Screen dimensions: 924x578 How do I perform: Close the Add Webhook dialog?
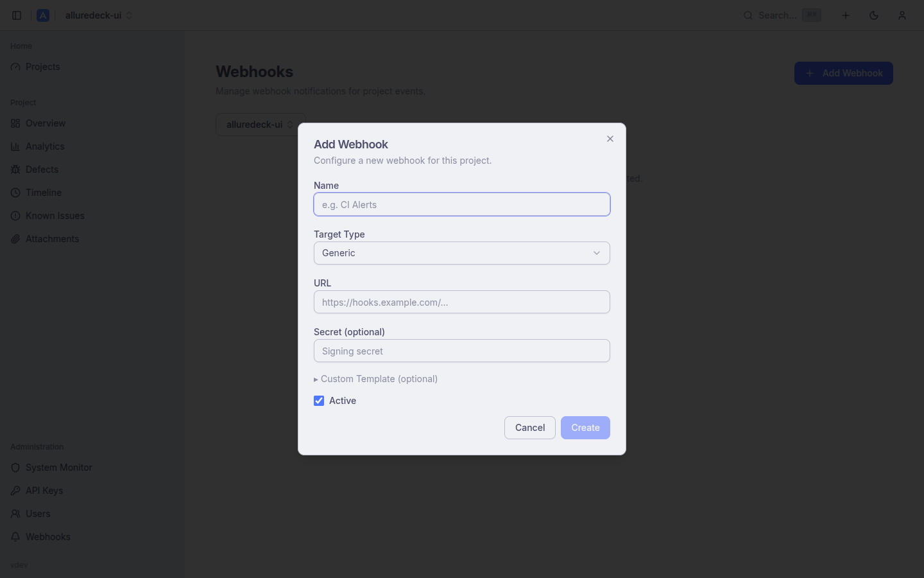pos(610,139)
